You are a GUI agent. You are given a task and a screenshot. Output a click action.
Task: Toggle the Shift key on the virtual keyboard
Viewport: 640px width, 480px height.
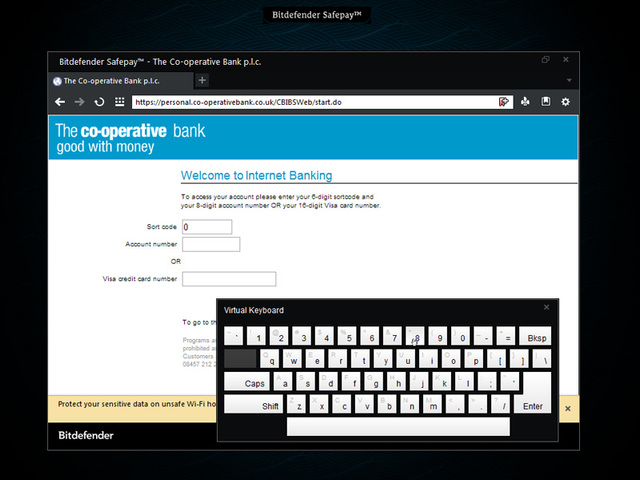point(253,404)
